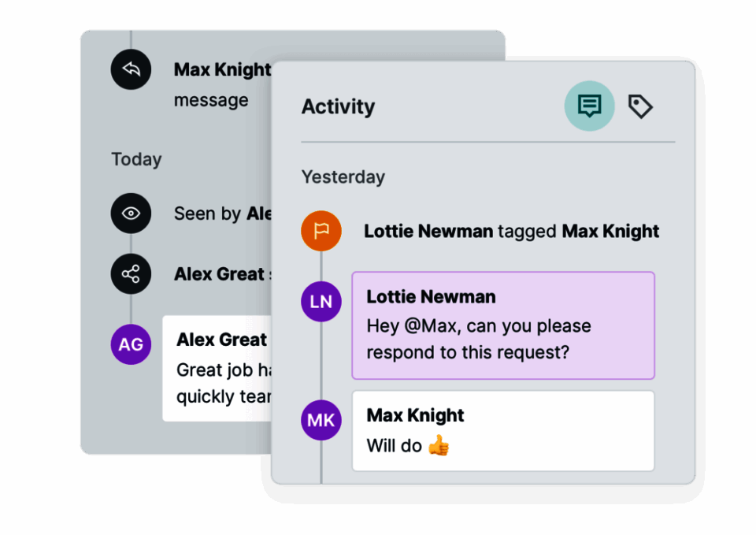Open the tag icon beside comments
The height and width of the screenshot is (535, 756).
(640, 106)
